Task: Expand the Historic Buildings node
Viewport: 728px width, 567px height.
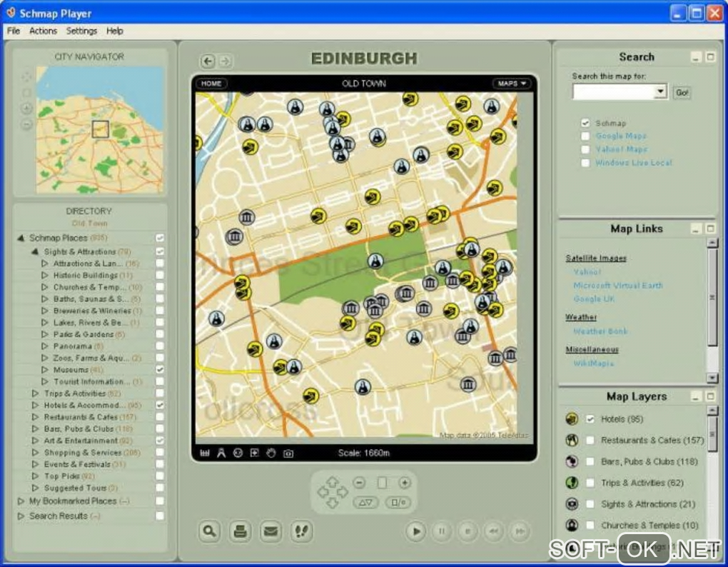Action: click(x=44, y=275)
